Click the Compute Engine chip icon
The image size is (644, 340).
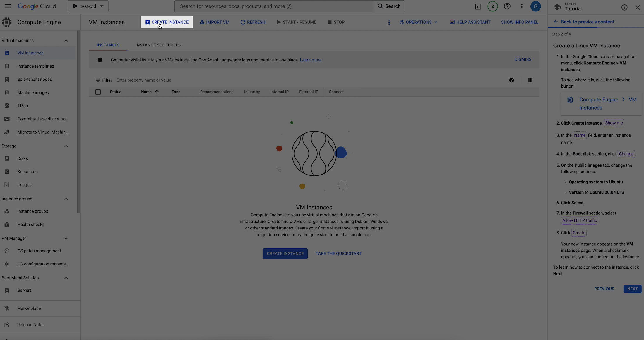(7, 22)
